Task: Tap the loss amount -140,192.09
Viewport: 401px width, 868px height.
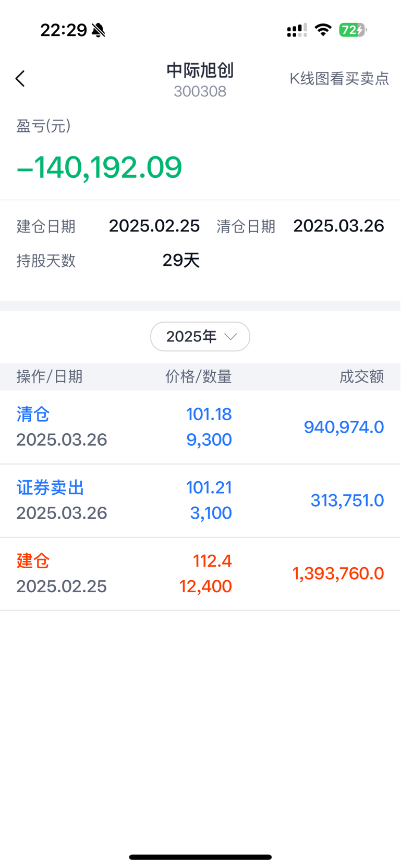Action: [x=99, y=167]
